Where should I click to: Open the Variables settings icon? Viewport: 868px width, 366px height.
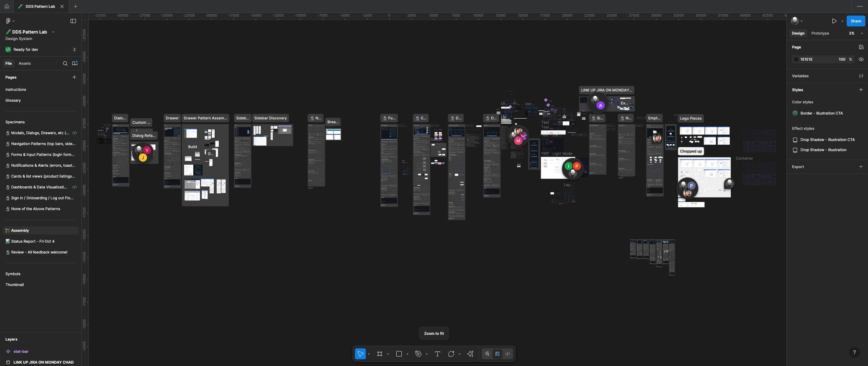[861, 76]
